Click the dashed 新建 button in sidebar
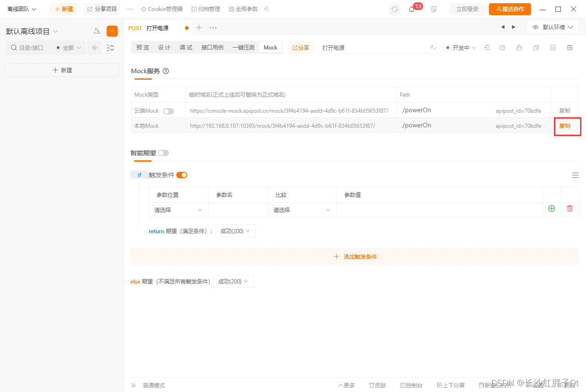Viewport: 586px width, 392px height. [x=62, y=70]
